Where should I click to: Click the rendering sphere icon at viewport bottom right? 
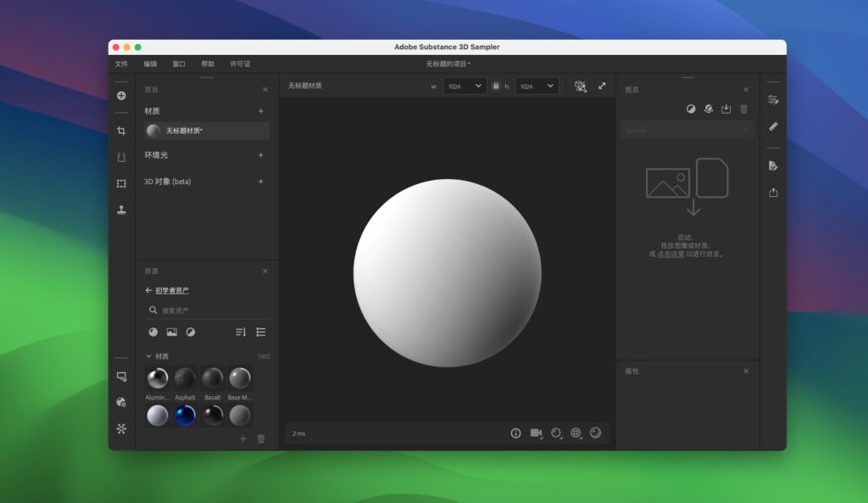pos(595,433)
